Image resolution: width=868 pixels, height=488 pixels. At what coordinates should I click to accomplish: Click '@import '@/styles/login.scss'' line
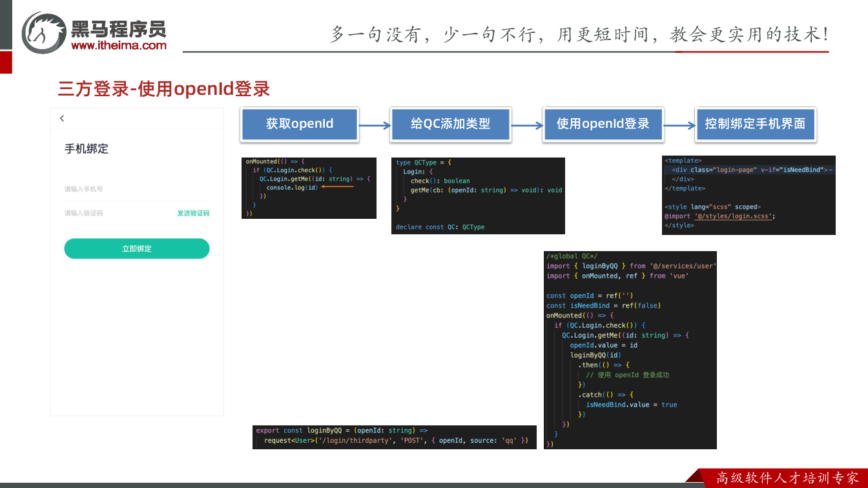pyautogui.click(x=719, y=216)
